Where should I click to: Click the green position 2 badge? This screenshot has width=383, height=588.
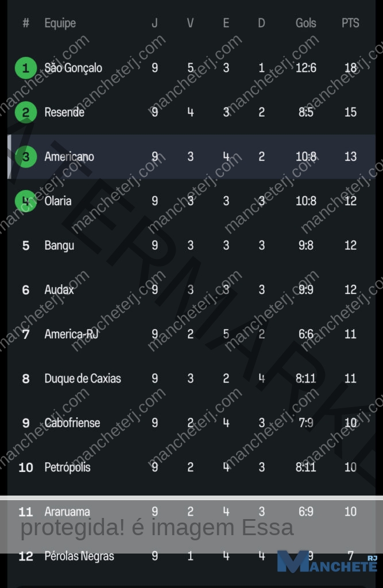pos(25,112)
